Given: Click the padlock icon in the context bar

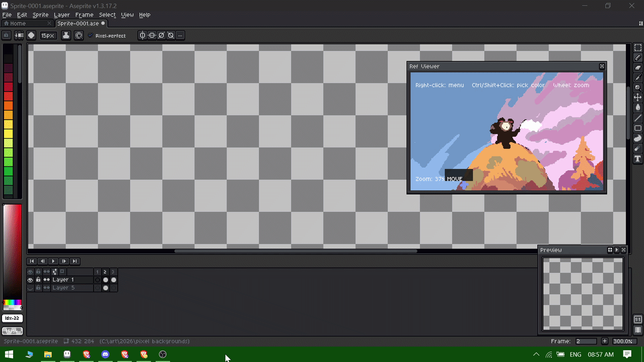Looking at the screenshot, I should (x=7, y=35).
